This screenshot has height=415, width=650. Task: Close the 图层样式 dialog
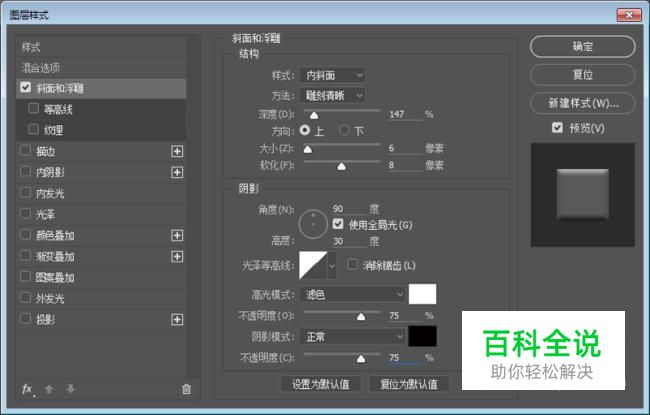coord(629,15)
